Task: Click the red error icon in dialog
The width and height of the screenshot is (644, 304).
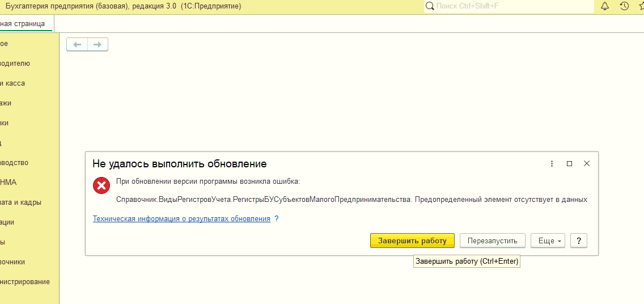Action: 101,185
